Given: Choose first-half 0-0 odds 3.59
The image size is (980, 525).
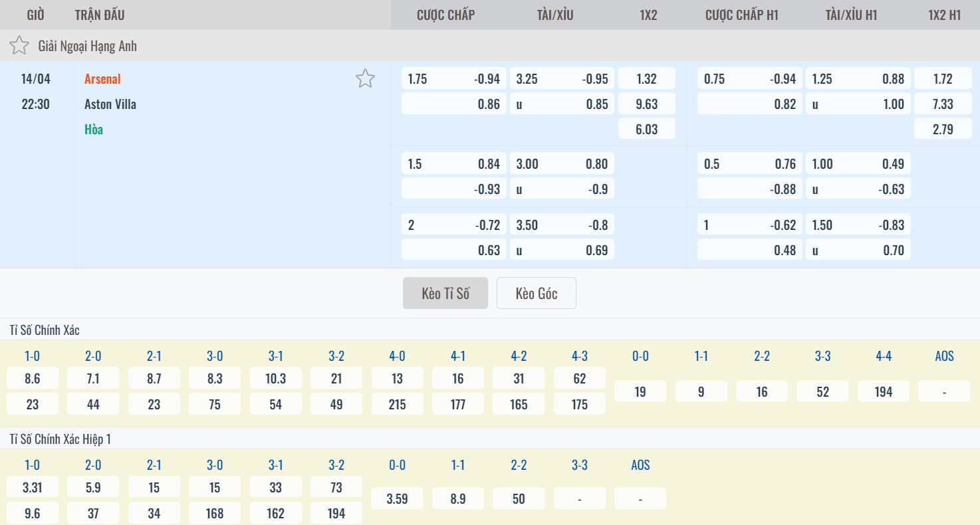Looking at the screenshot, I should (x=397, y=498).
